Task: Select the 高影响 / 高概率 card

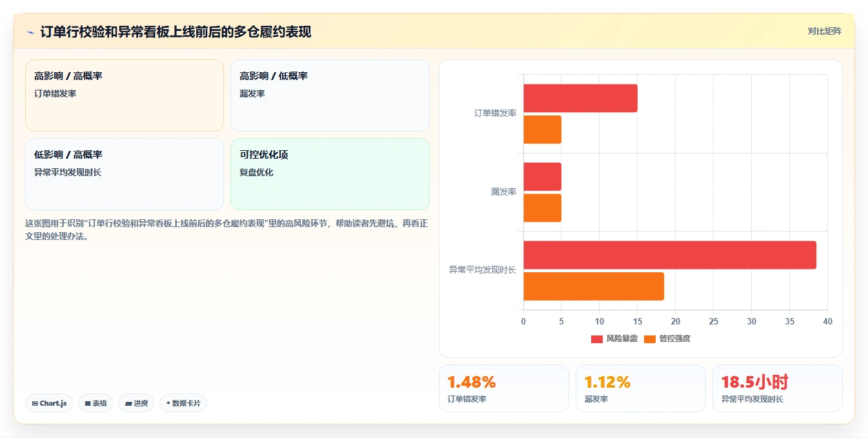Action: (125, 95)
